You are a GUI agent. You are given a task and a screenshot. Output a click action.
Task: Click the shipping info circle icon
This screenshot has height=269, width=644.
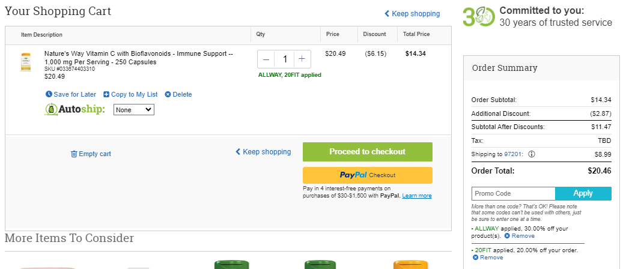532,154
